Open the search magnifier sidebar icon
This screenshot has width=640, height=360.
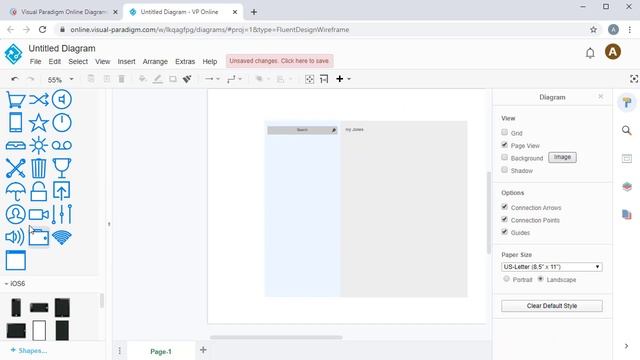627,130
